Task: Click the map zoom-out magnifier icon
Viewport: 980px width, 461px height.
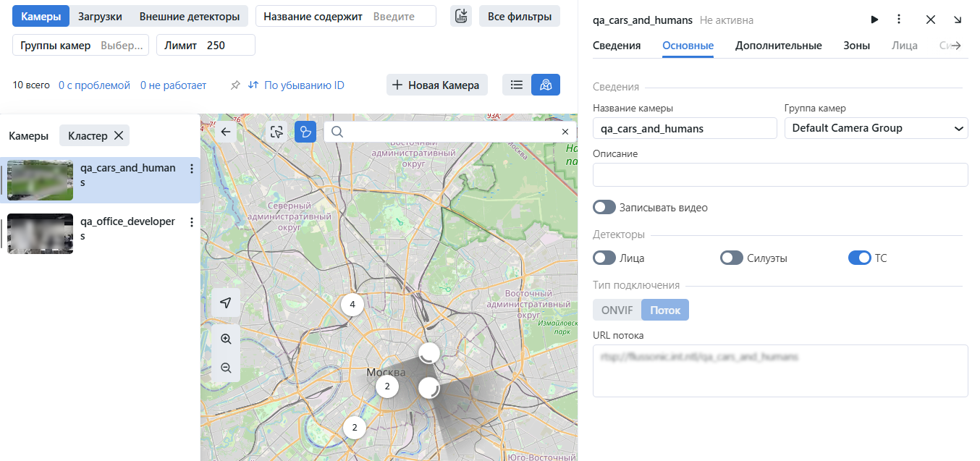Action: point(226,368)
